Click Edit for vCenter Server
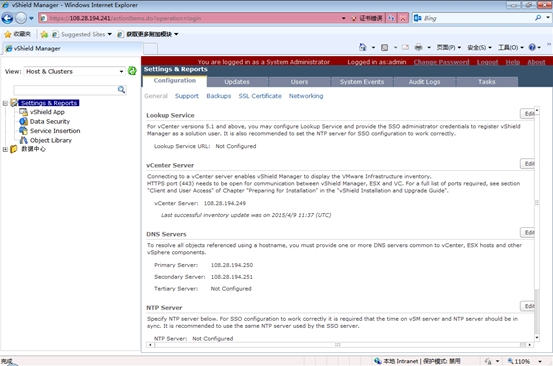Image resolution: width=553 pixels, height=366 pixels. (x=528, y=164)
